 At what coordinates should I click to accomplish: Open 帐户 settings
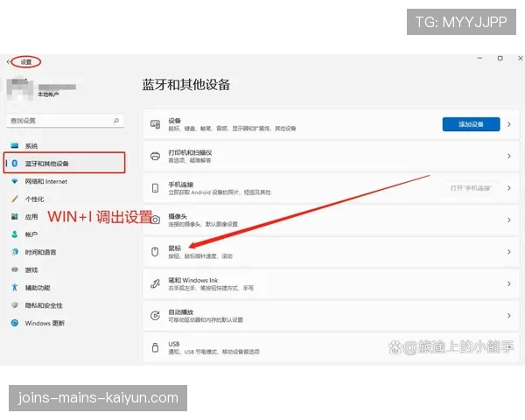[31, 234]
